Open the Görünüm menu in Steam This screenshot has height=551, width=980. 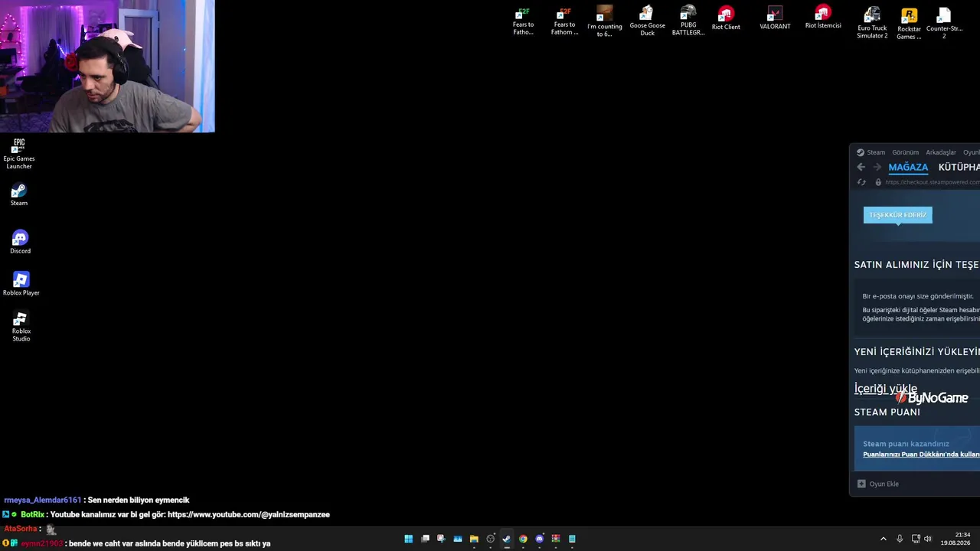tap(905, 152)
